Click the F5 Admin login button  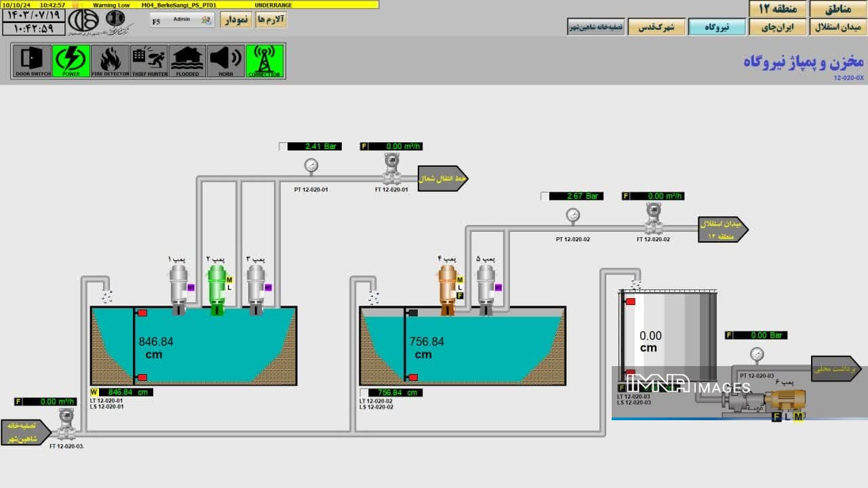[x=182, y=20]
